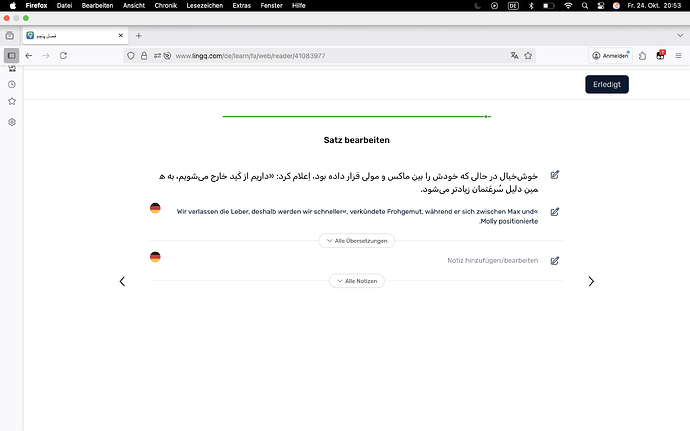Click the translate page icon in address bar

click(x=514, y=56)
